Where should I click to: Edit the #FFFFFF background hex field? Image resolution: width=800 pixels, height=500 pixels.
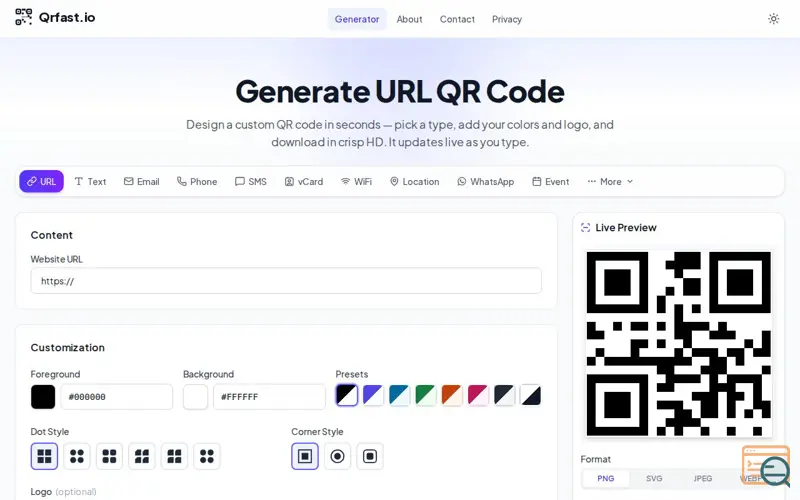[269, 396]
